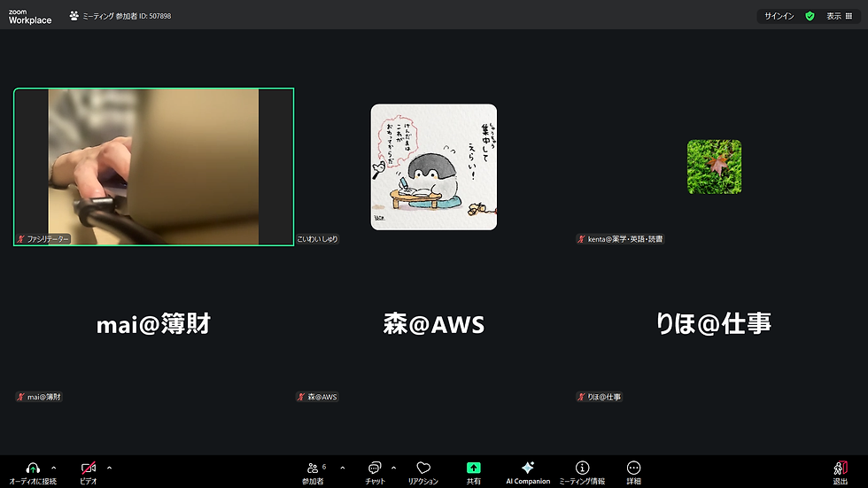Image resolution: width=868 pixels, height=488 pixels.
Task: Click the mai@簿財 participant tile name
Action: pyautogui.click(x=153, y=324)
